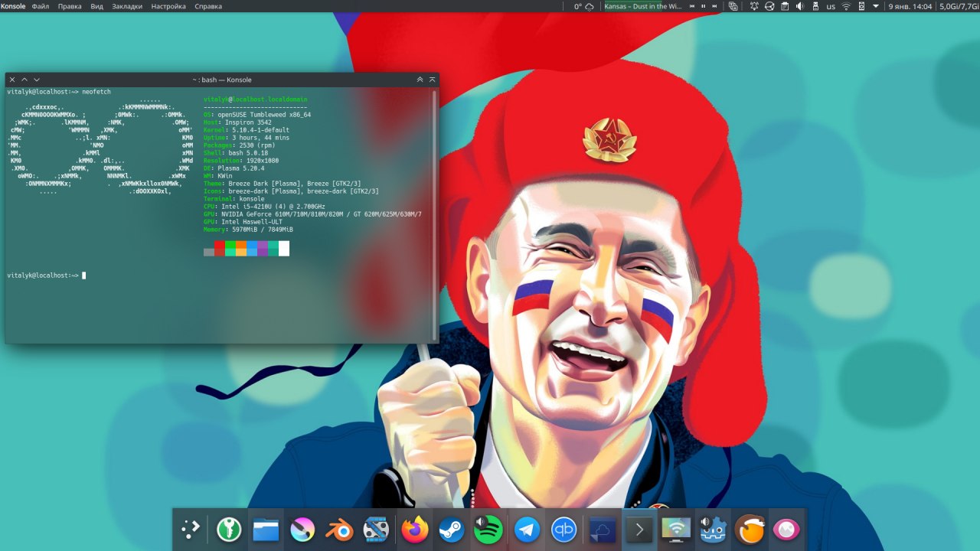Image resolution: width=980 pixels, height=551 pixels.
Task: Open the Konsole application menu
Action: click(13, 6)
